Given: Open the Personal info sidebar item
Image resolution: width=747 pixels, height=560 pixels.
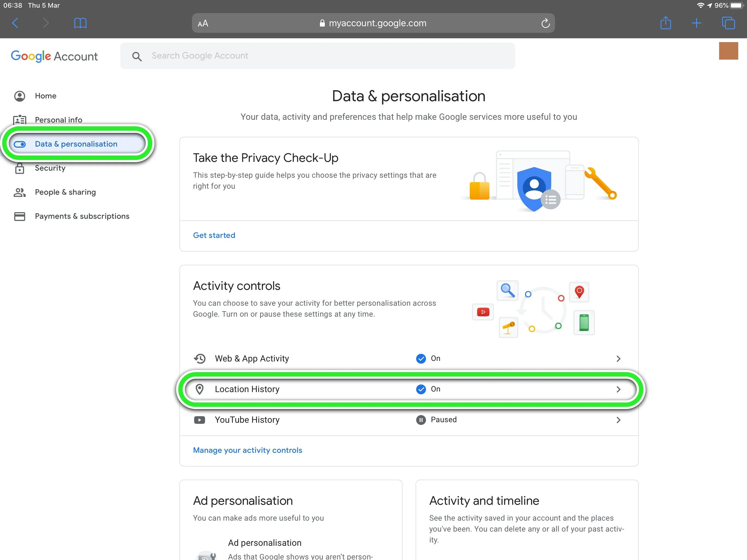Looking at the screenshot, I should coord(59,120).
